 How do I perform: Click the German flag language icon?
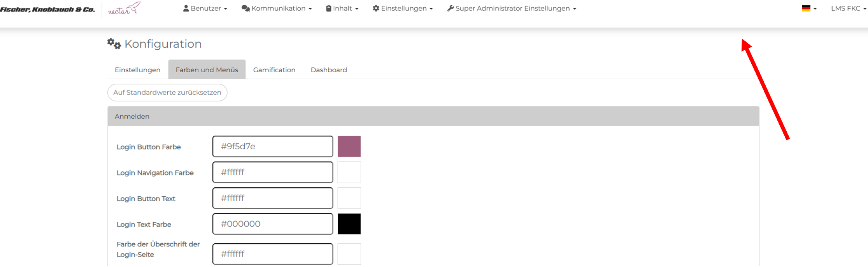click(x=806, y=8)
